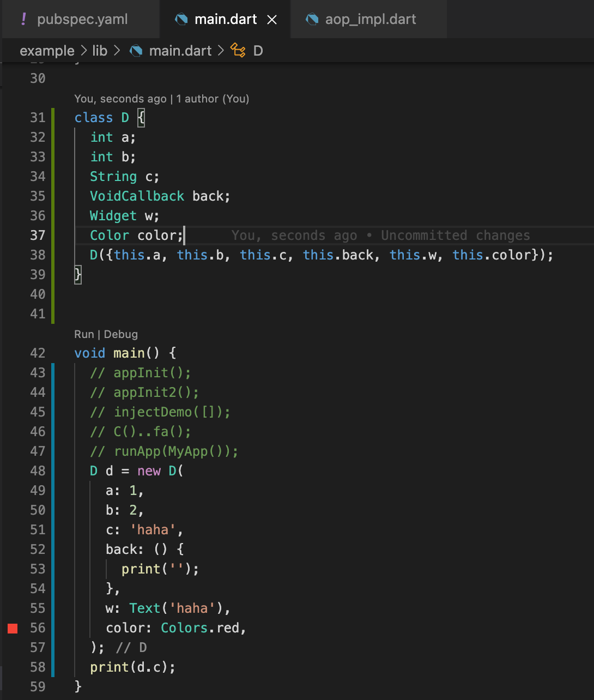Screen dimensions: 594x700
Task: Close the main.dart tab
Action: click(x=272, y=20)
